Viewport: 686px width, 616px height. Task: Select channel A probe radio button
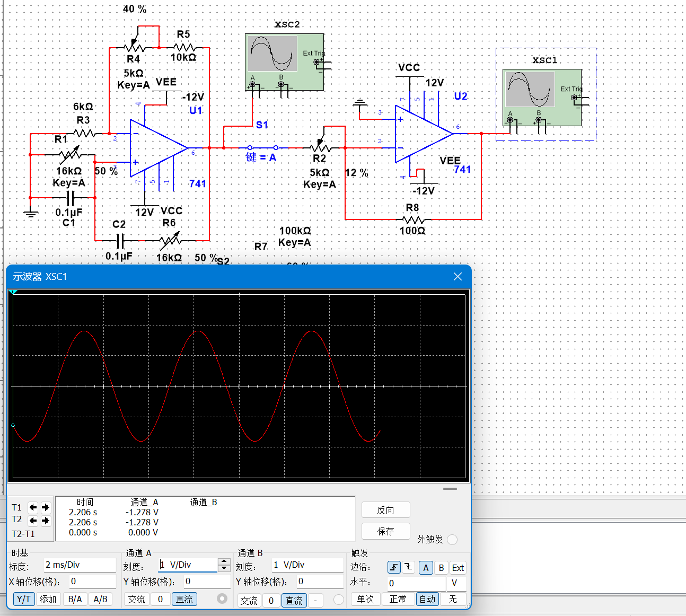(x=222, y=599)
